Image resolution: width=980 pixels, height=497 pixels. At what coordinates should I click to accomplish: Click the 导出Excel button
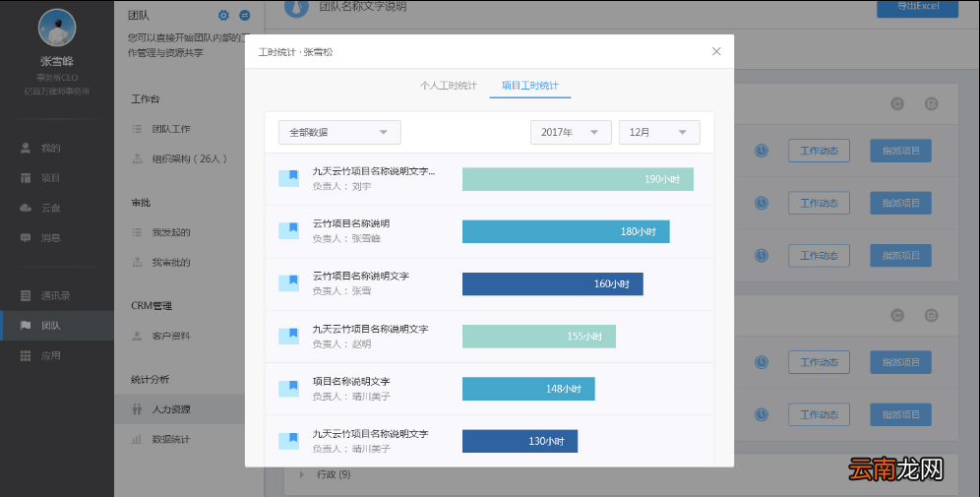917,7
